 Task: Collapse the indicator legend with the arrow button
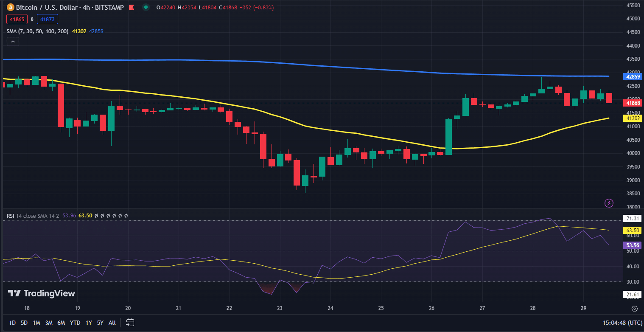tap(13, 41)
